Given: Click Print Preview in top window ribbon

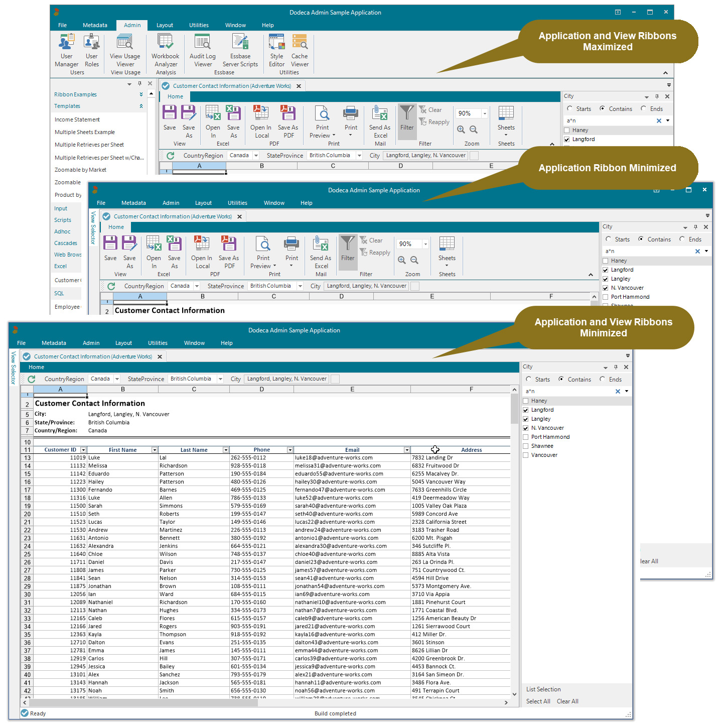Looking at the screenshot, I should tap(322, 122).
